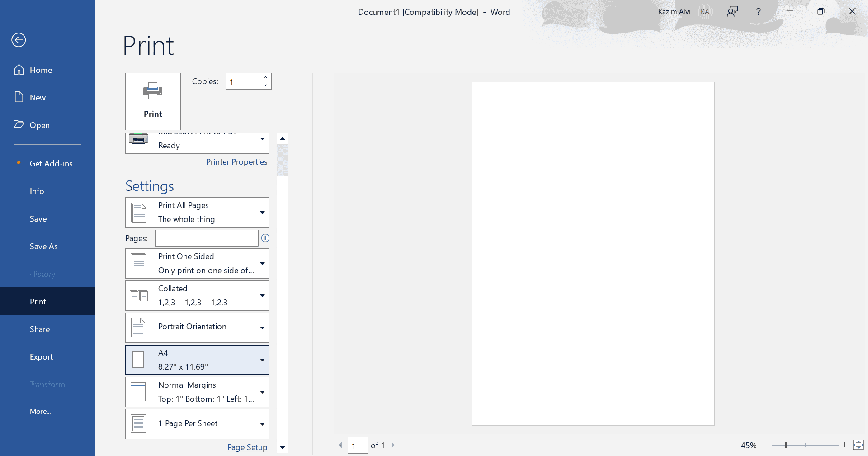The width and height of the screenshot is (868, 456).
Task: Click the New document icon
Action: tap(19, 97)
